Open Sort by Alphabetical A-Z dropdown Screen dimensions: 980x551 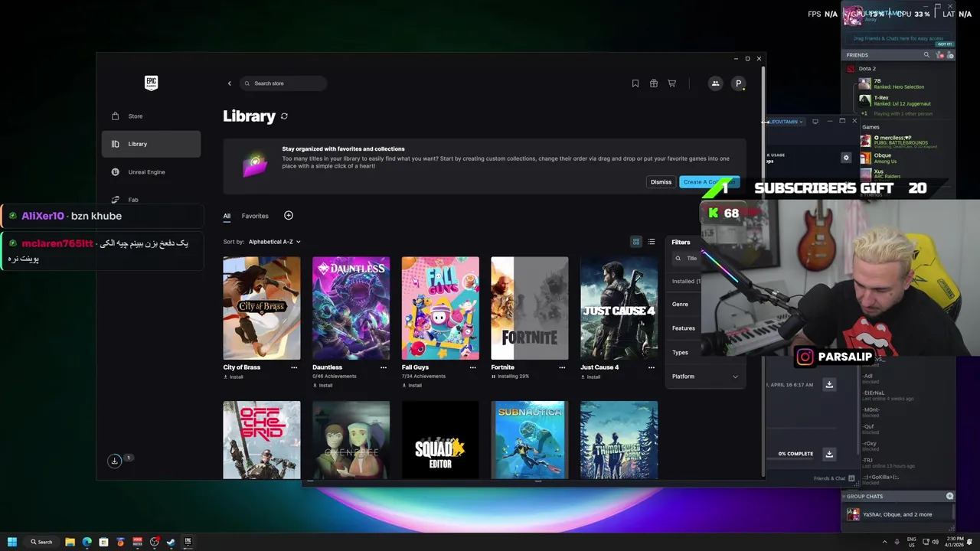274,242
